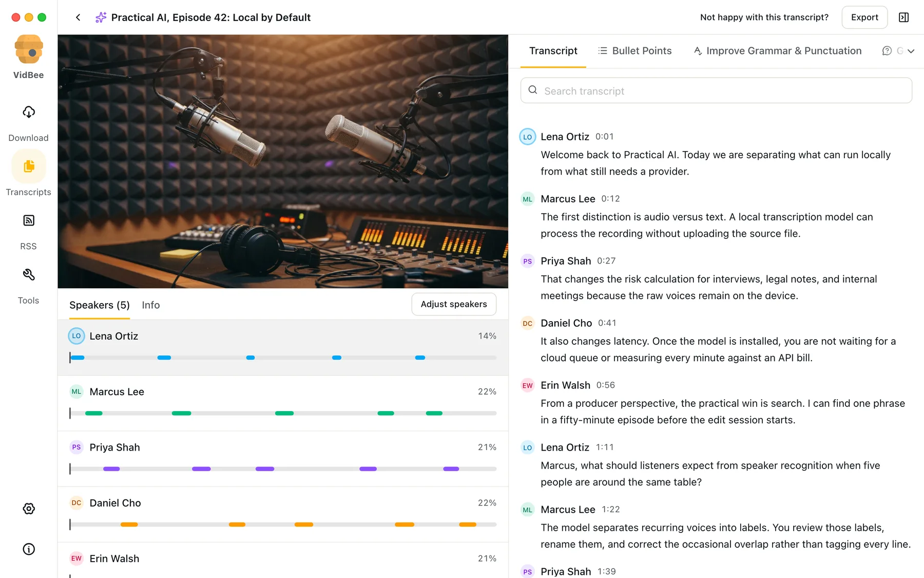Open the RSS feed section
The image size is (924, 578).
[29, 231]
